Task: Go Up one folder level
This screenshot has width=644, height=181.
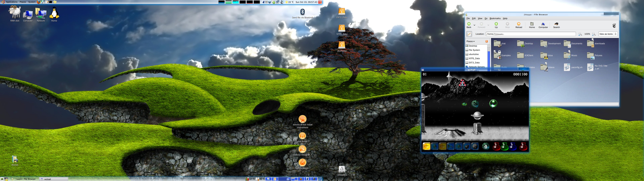Action: 496,25
